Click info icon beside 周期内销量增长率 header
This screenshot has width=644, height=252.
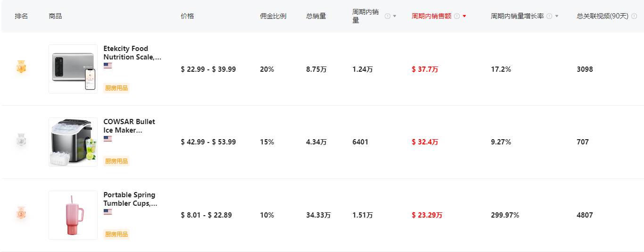(549, 16)
